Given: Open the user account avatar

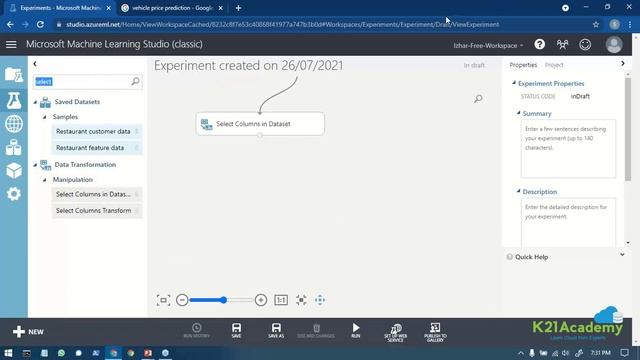Looking at the screenshot, I should [x=614, y=44].
